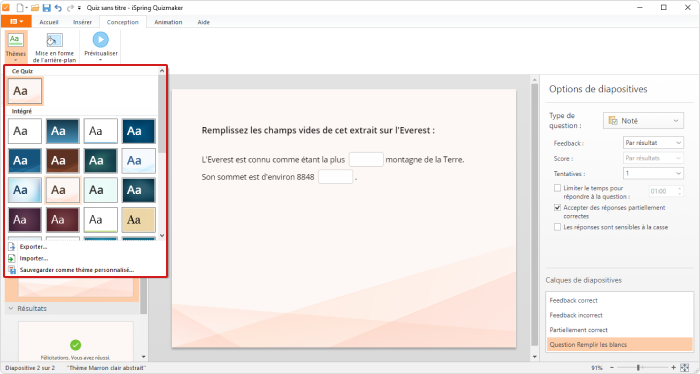Select the purple theme in fourth row

click(x=25, y=220)
